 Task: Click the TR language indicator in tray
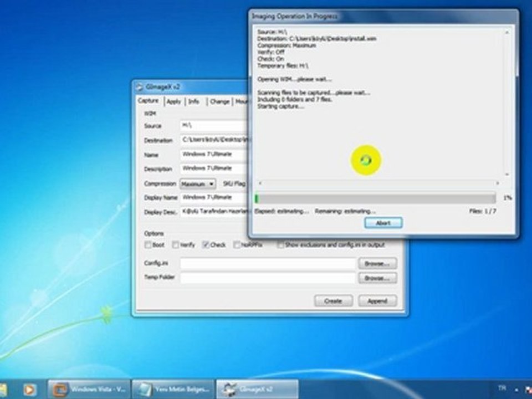(x=502, y=387)
